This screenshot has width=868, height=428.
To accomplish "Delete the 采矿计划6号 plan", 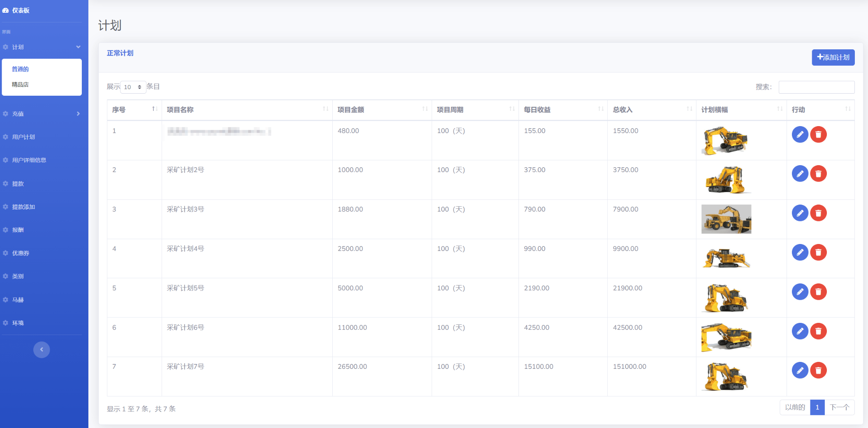I will point(818,331).
